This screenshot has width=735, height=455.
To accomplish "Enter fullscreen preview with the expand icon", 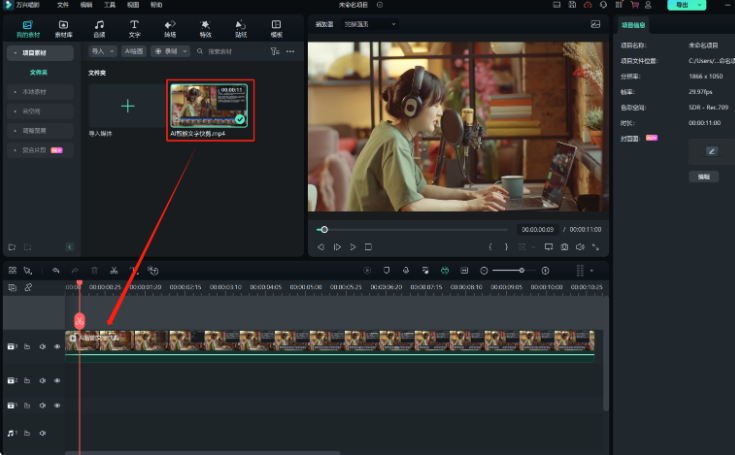I will 596,246.
